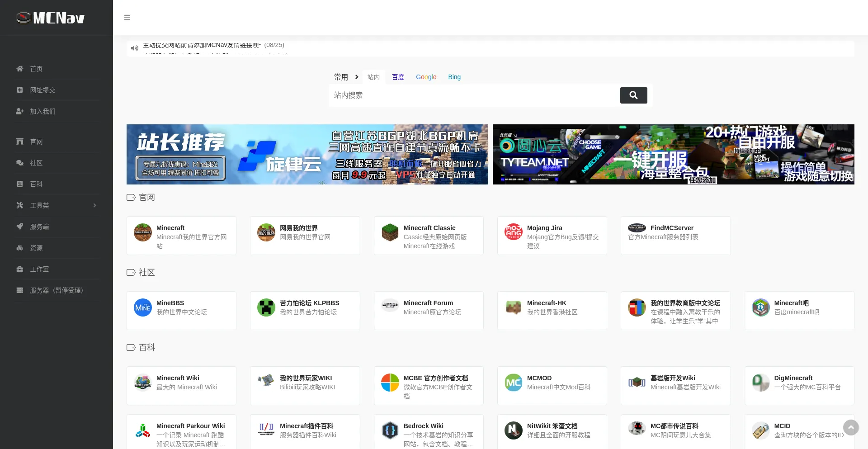Focus the 站内搜索 search field
The image size is (868, 449).
[x=474, y=95]
